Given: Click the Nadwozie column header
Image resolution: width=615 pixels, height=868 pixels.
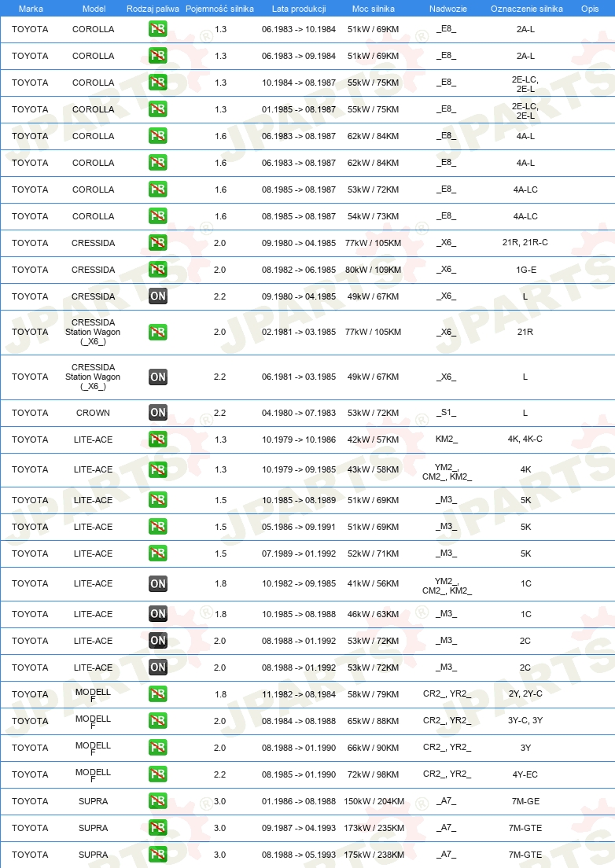Looking at the screenshot, I should pyautogui.click(x=447, y=9).
